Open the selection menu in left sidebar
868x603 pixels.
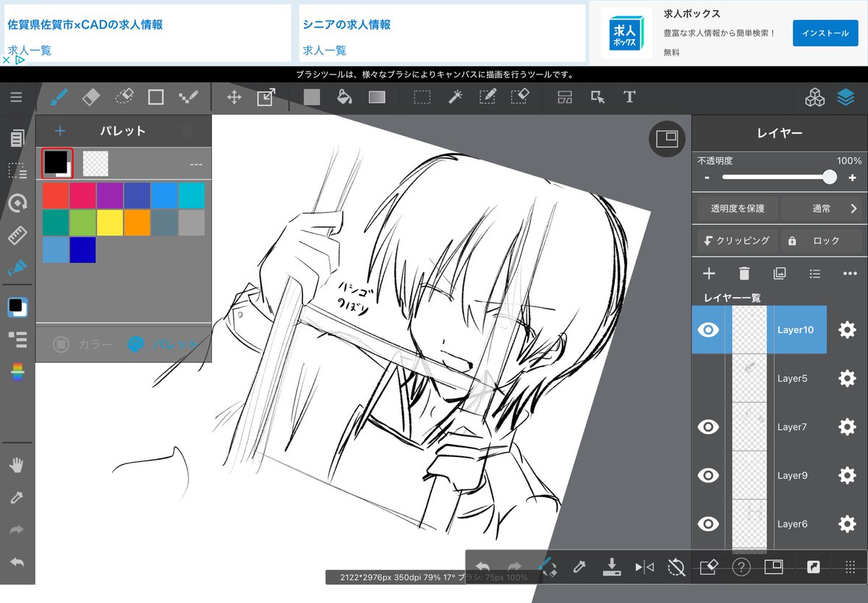pos(17,171)
